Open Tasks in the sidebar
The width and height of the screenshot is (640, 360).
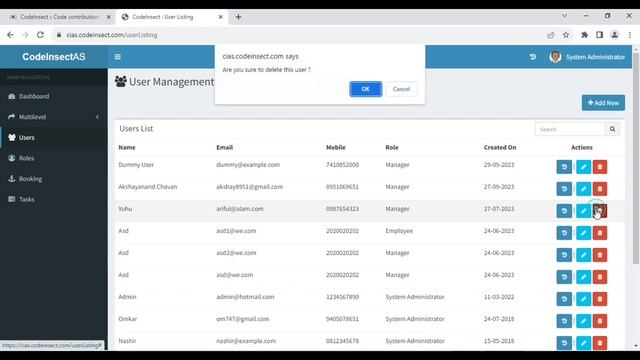tap(54, 199)
